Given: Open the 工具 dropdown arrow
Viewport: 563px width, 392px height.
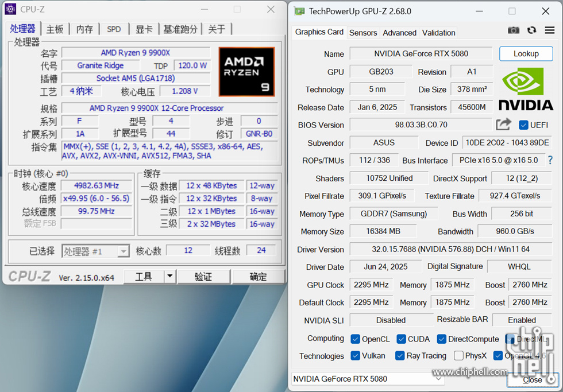Looking at the screenshot, I should point(169,277).
